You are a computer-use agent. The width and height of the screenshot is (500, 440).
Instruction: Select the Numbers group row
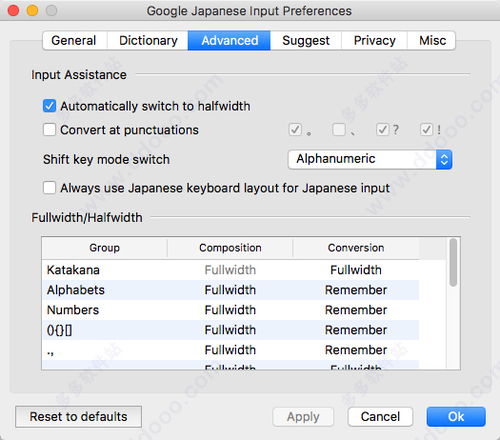[230, 310]
